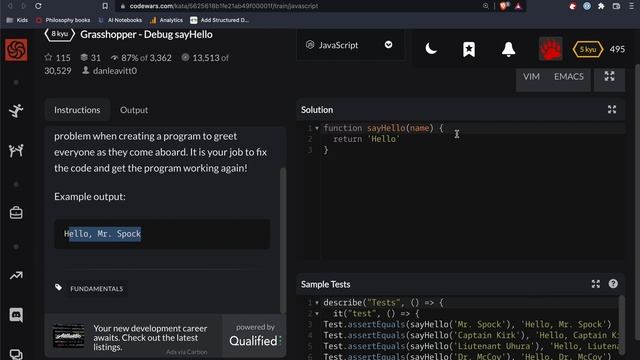Click the 8 kyu kata rank badge

tap(60, 34)
